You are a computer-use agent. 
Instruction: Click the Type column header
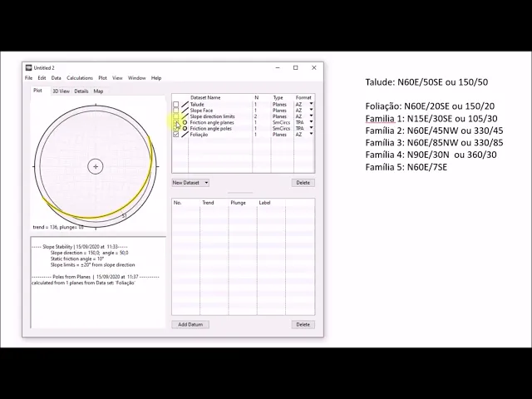pyautogui.click(x=278, y=97)
